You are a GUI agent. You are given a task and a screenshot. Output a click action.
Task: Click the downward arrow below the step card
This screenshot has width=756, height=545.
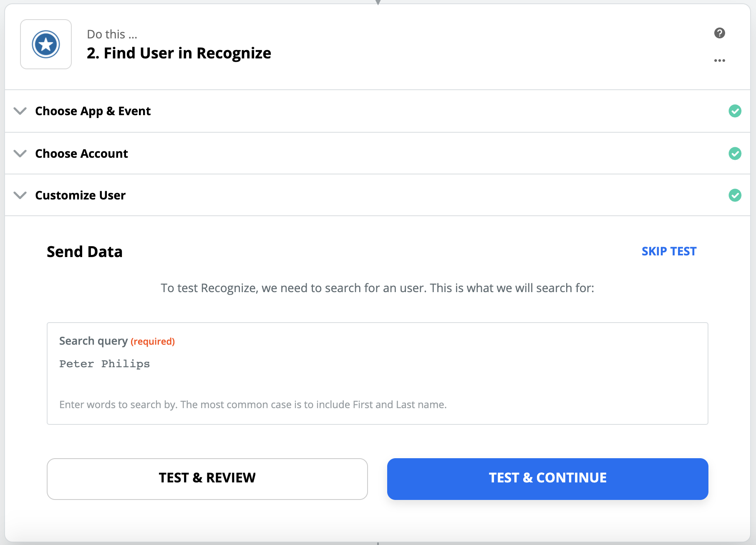378,542
